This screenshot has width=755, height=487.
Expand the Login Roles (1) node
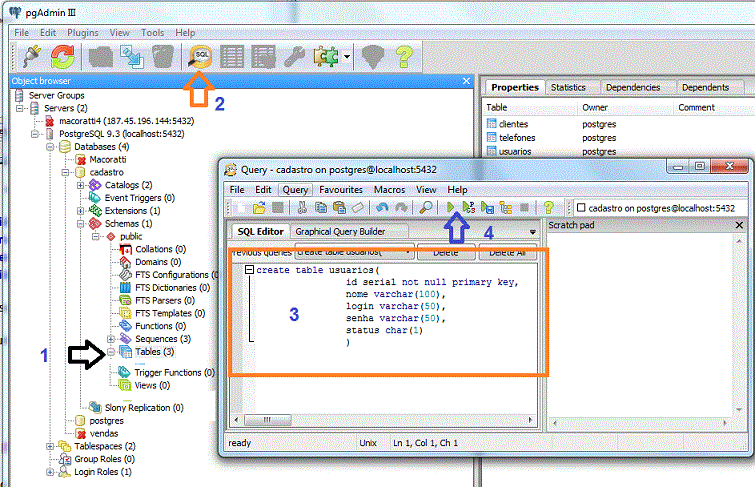(x=50, y=472)
